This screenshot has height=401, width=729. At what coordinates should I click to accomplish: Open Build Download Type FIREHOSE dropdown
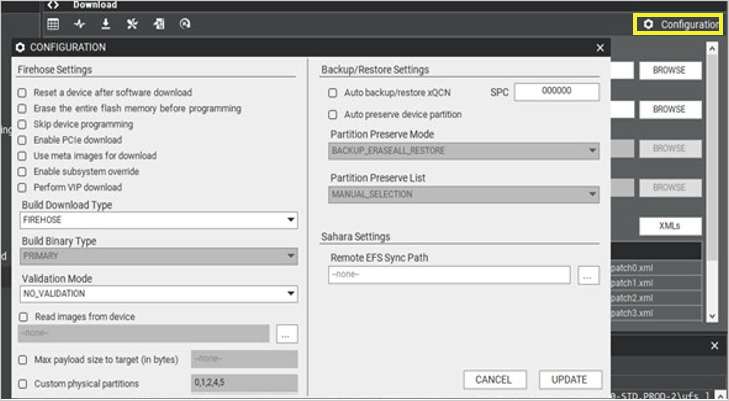(159, 220)
